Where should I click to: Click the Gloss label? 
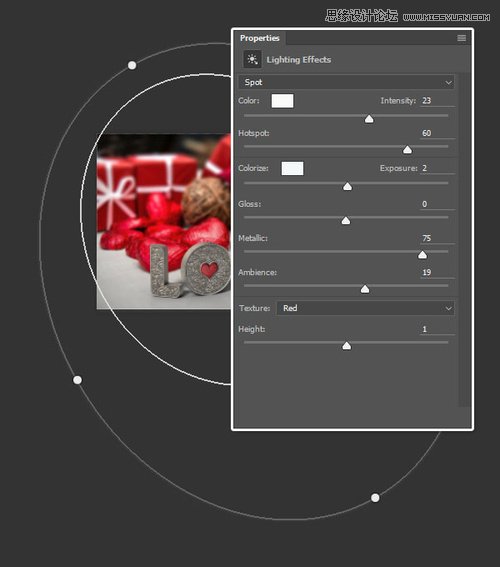pyautogui.click(x=249, y=204)
